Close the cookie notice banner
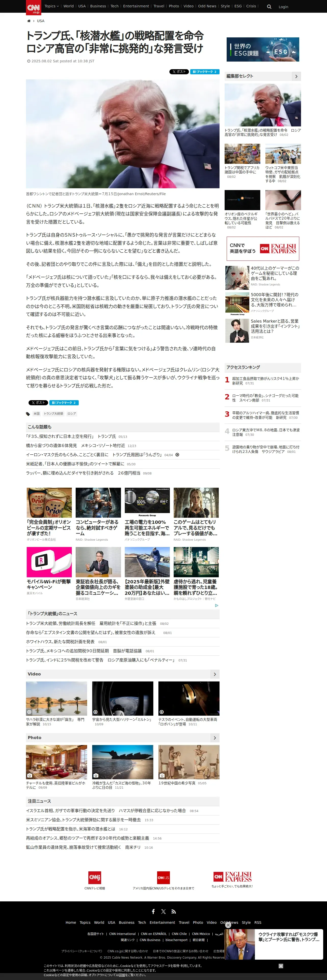The height and width of the screenshot is (980, 327). click(x=281, y=966)
